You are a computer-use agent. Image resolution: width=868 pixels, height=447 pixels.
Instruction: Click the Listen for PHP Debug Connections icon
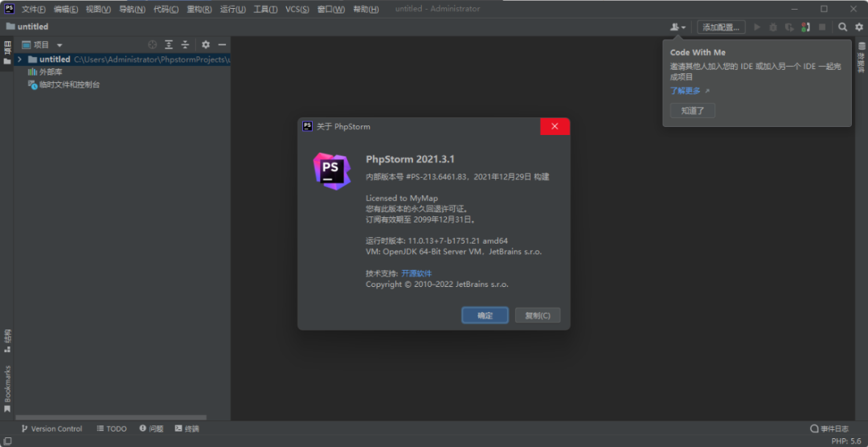click(805, 27)
